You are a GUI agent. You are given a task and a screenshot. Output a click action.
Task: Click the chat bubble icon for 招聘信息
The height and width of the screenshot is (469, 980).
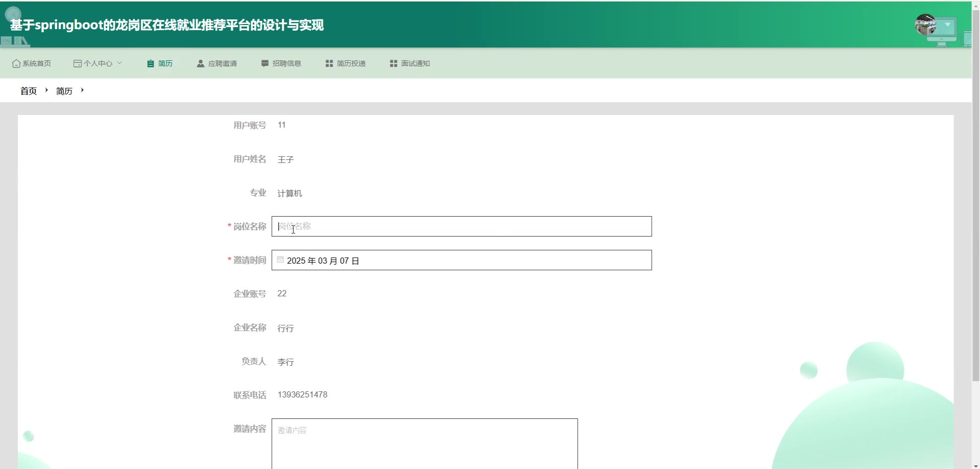pyautogui.click(x=265, y=63)
